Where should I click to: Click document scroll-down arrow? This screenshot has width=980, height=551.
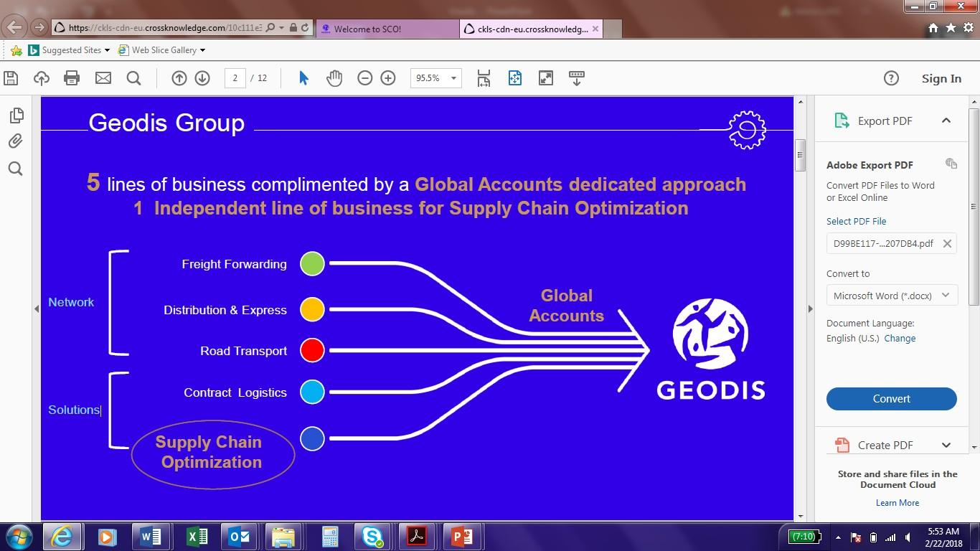click(x=801, y=514)
